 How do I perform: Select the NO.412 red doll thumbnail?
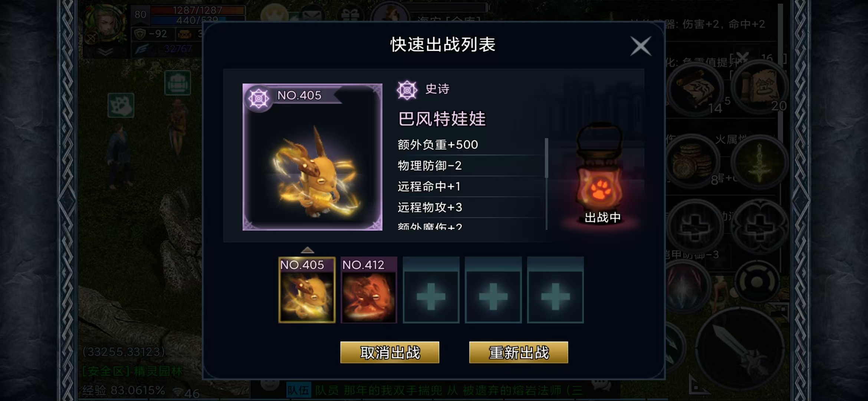[369, 290]
